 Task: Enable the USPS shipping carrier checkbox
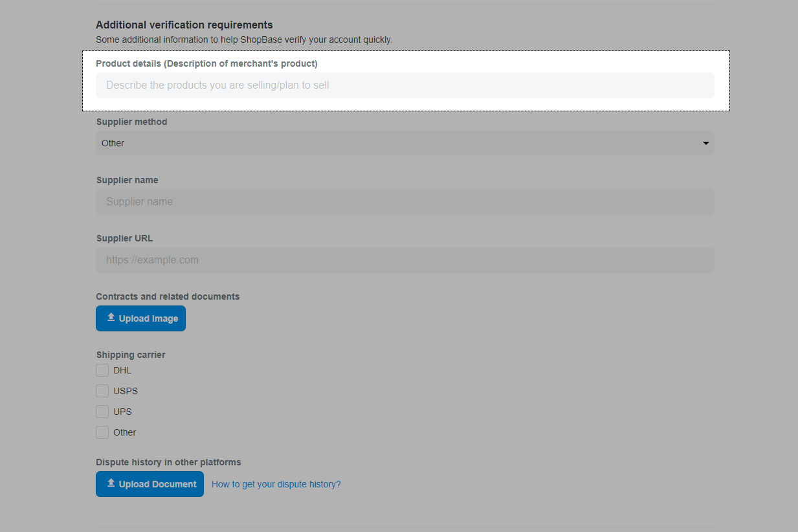(102, 391)
